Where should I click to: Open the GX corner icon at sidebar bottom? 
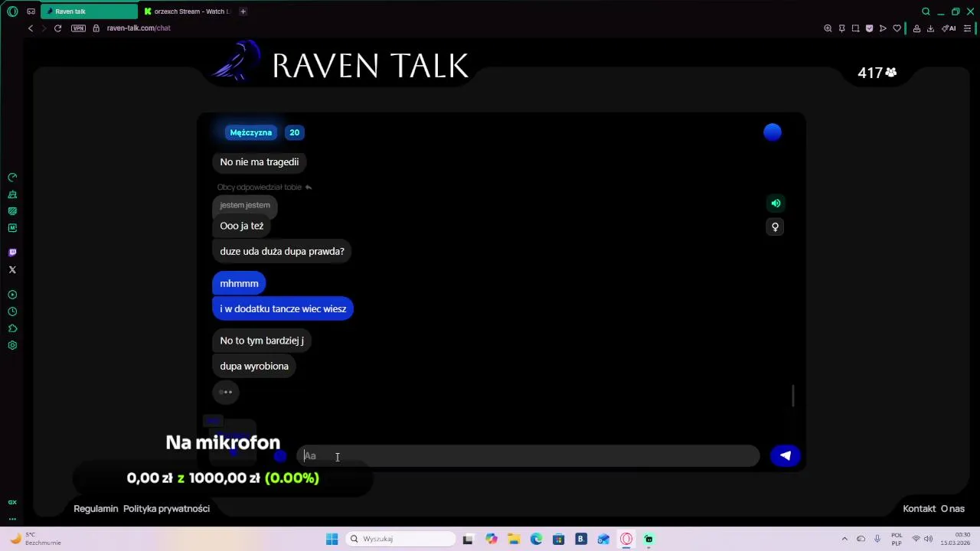click(x=12, y=503)
